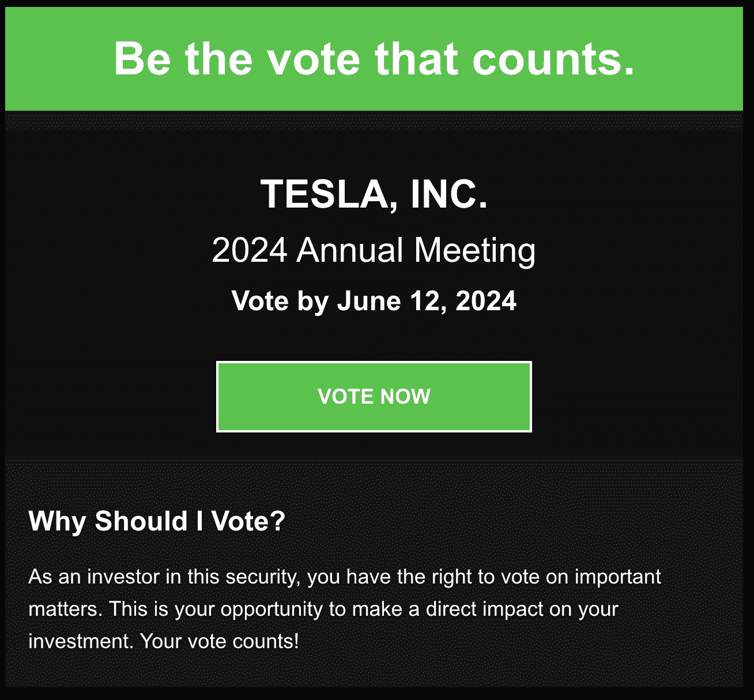The width and height of the screenshot is (754, 700).
Task: Click the word "that" in the green banner
Action: click(x=416, y=59)
